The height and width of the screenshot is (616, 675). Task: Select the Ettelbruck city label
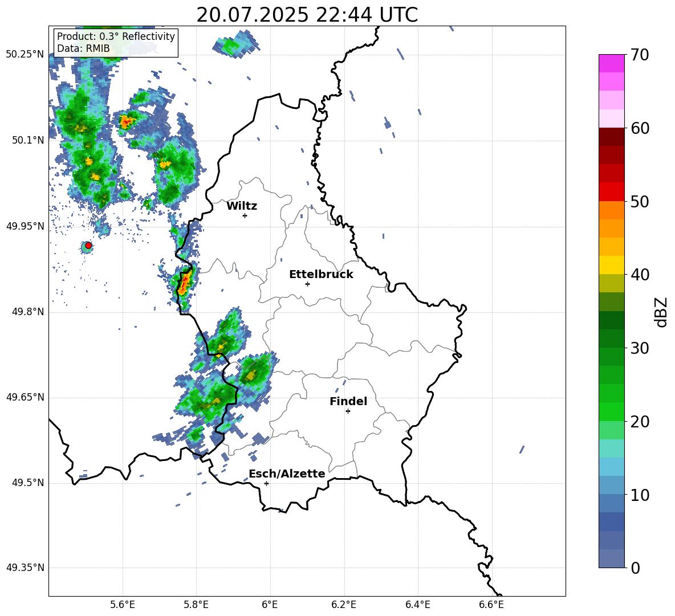321,275
